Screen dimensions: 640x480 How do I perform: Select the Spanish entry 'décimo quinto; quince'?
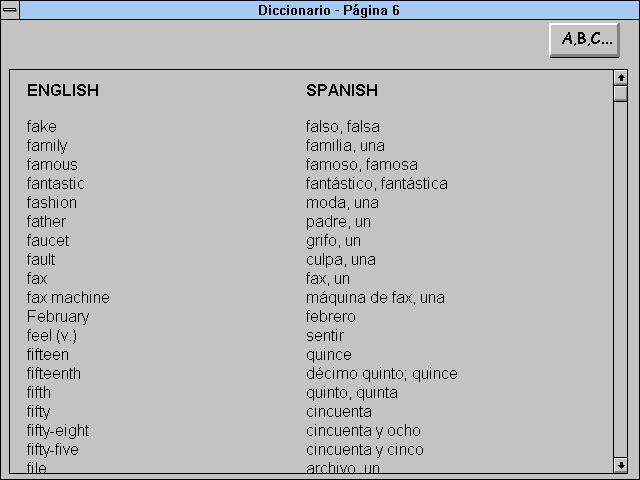[x=382, y=374]
